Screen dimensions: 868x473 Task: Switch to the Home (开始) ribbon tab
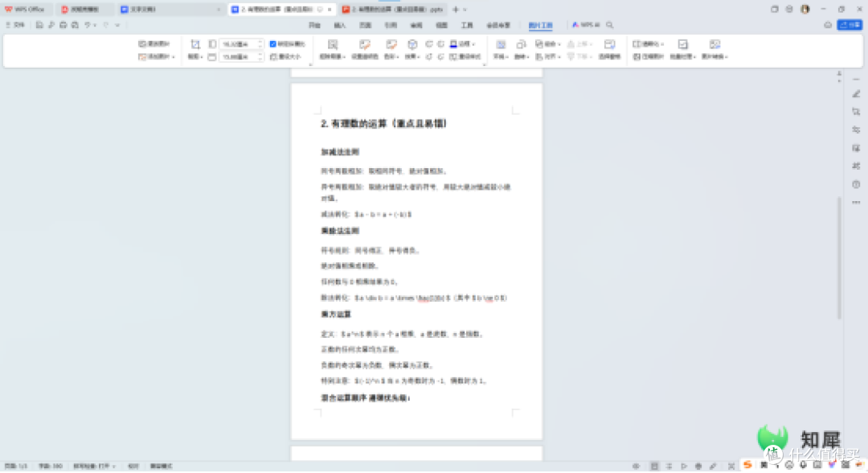coord(314,25)
